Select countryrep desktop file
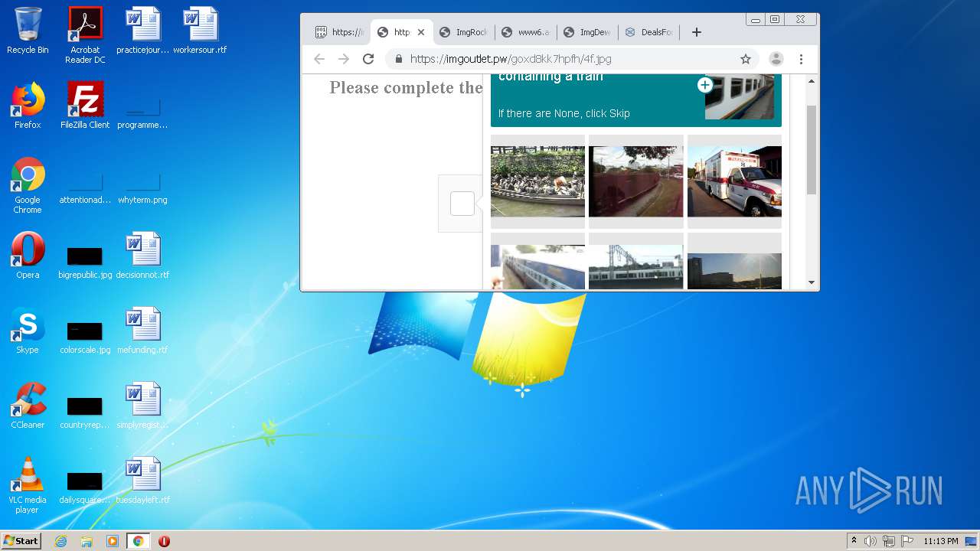Screen dimensions: 980x551 click(x=85, y=412)
